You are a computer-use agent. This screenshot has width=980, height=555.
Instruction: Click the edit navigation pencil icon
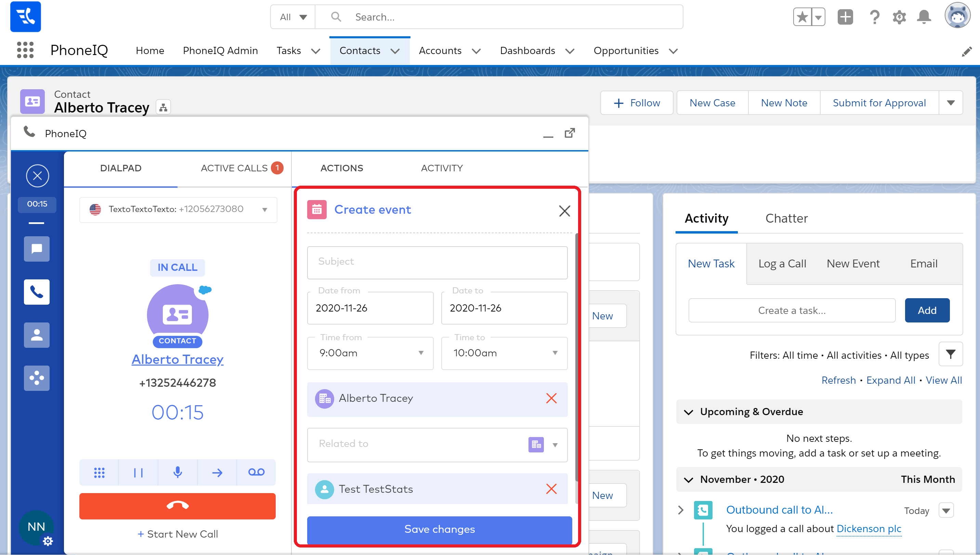[967, 51]
